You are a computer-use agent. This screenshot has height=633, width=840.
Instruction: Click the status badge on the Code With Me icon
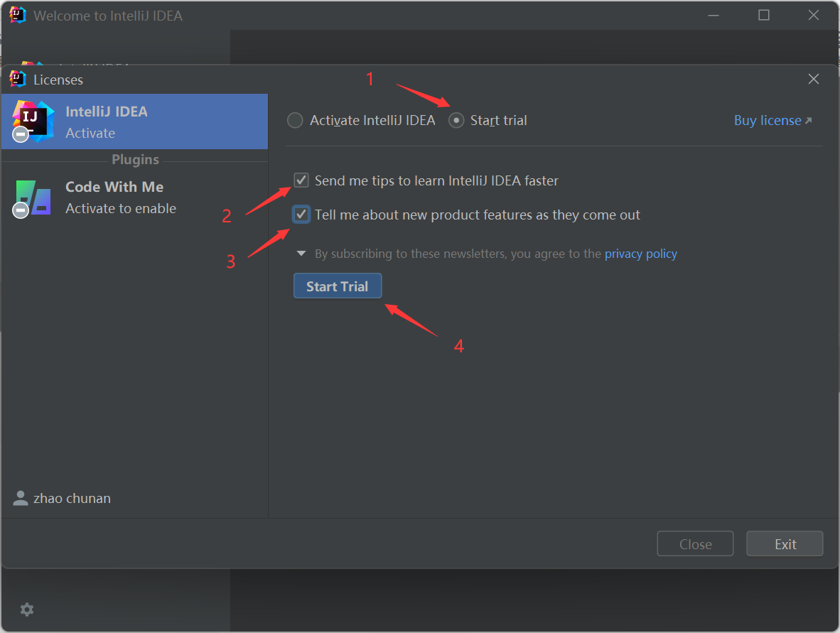pyautogui.click(x=19, y=210)
